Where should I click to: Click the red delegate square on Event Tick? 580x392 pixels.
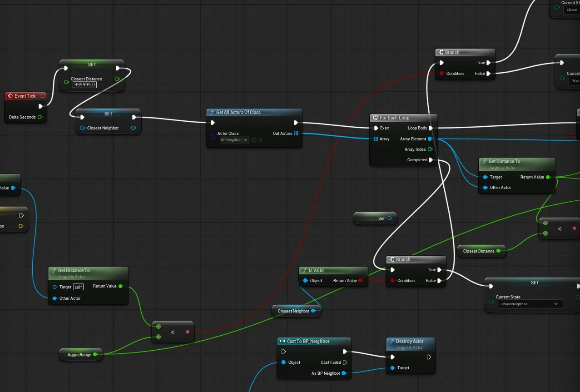click(43, 96)
